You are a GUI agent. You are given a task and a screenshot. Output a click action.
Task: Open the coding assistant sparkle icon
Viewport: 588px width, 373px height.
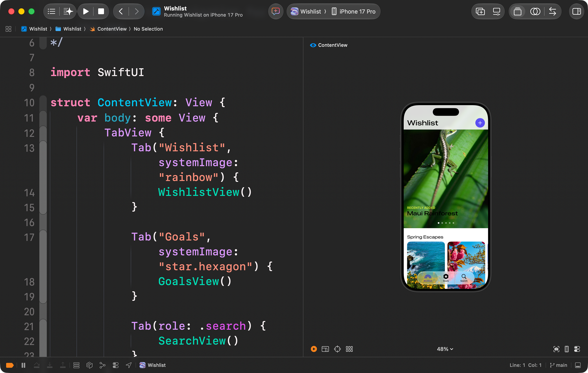[x=68, y=11]
